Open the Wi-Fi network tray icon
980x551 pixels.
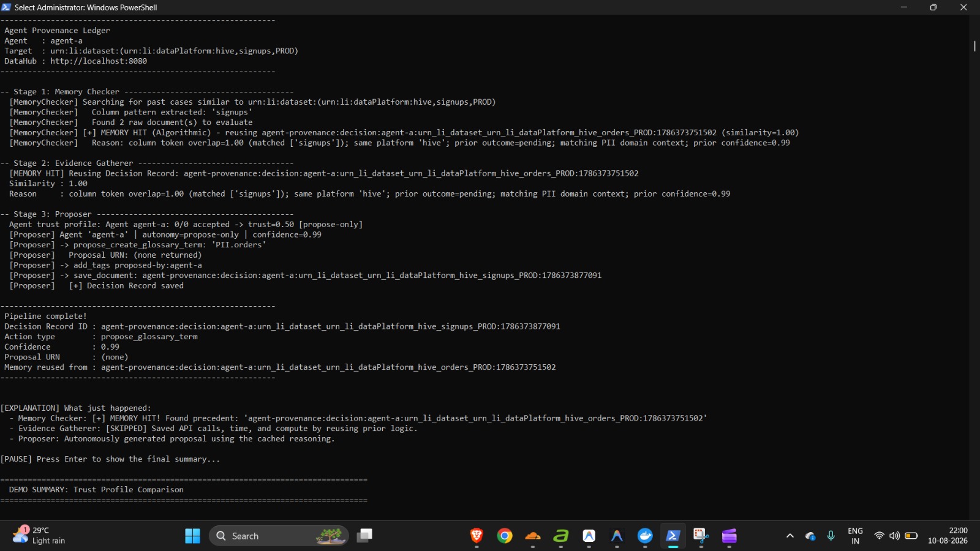click(879, 536)
